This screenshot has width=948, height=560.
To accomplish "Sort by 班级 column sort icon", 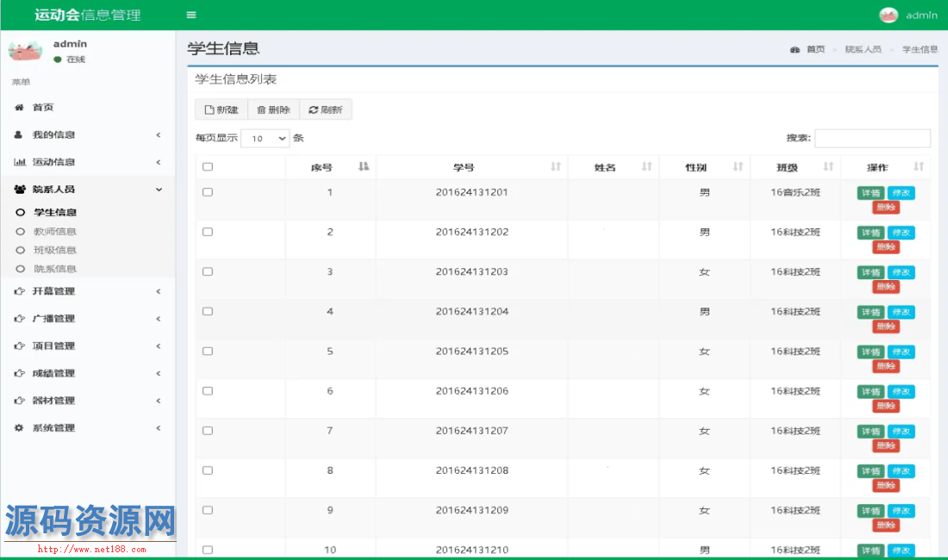I will pyautogui.click(x=828, y=167).
